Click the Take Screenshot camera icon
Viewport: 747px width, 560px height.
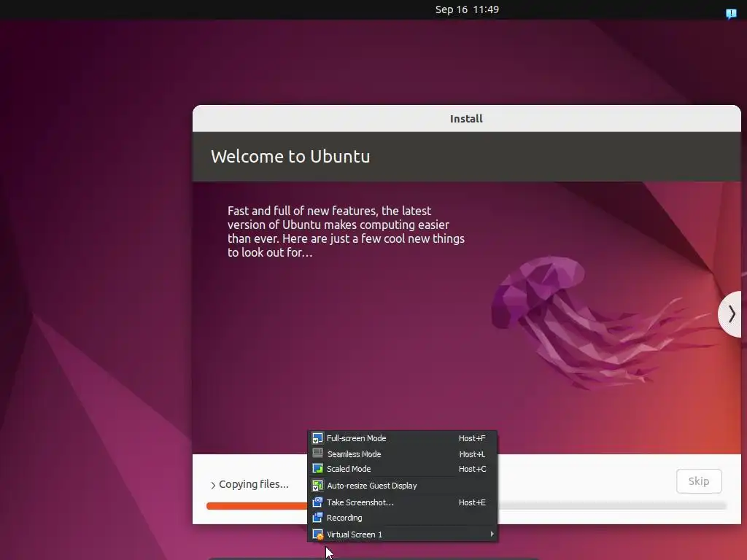(x=317, y=502)
